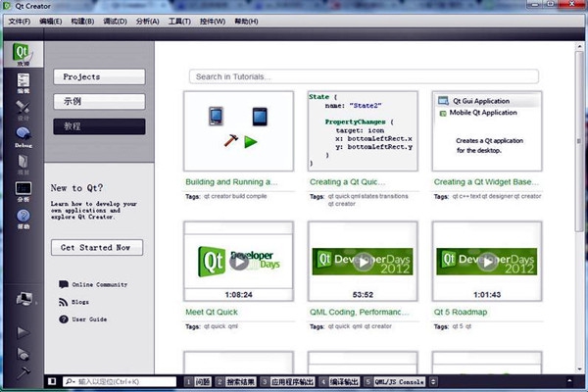
Task: Click Get Started Now button
Action: (97, 248)
